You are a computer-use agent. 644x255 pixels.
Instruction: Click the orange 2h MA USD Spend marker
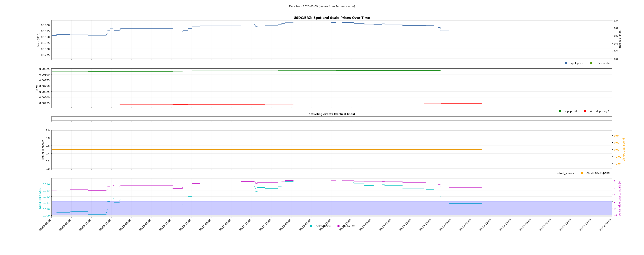[x=582, y=173]
